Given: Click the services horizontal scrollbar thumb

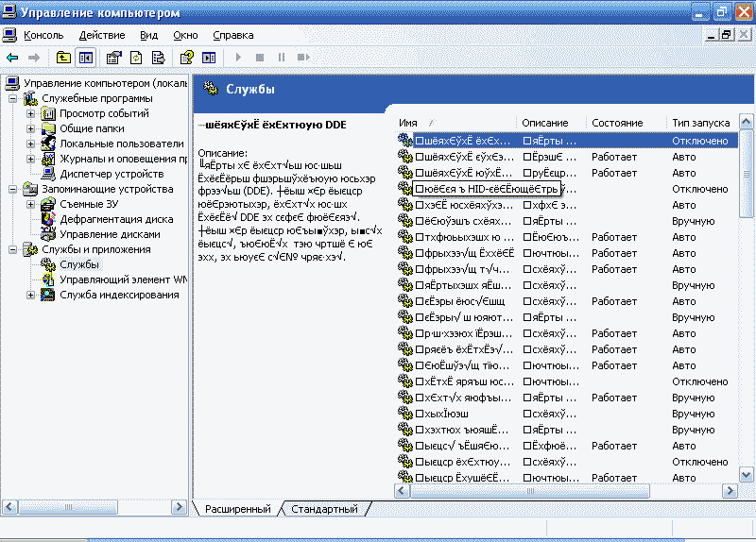Looking at the screenshot, I should 530,491.
